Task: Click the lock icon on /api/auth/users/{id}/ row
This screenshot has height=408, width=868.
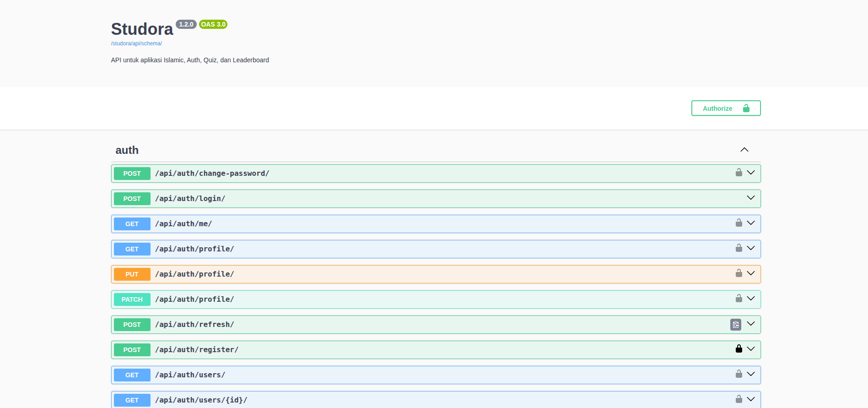Action: (739, 399)
